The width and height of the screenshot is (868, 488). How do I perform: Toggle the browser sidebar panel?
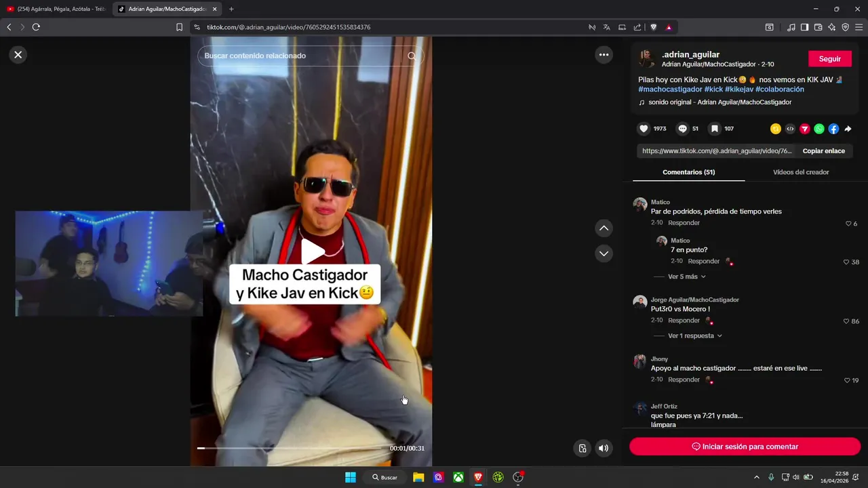804,27
